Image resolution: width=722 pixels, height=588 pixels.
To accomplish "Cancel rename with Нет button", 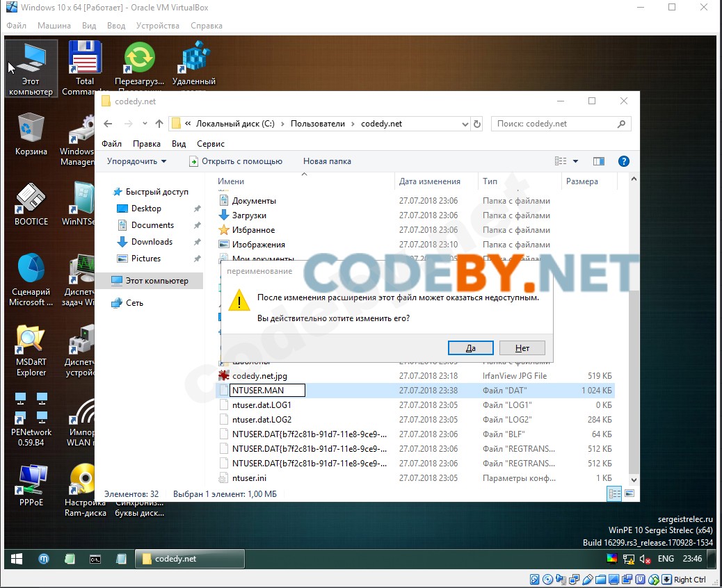I will [522, 348].
